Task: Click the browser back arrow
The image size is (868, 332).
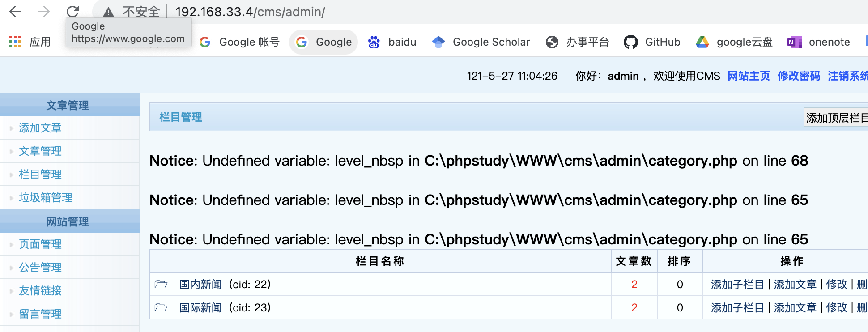Action: coord(15,12)
